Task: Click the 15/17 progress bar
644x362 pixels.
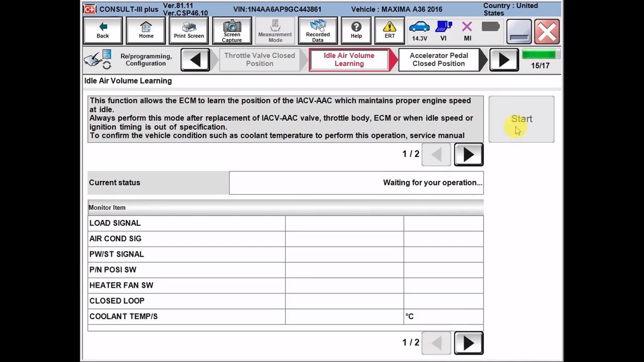Action: click(540, 55)
